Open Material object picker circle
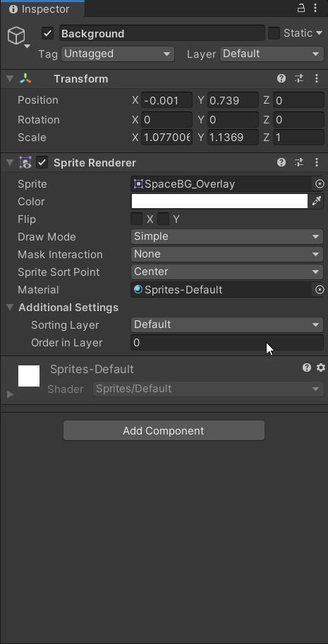 (320, 290)
